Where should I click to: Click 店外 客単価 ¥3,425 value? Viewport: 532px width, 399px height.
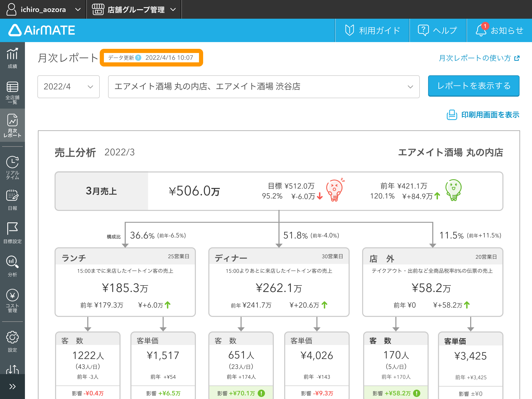(x=470, y=356)
